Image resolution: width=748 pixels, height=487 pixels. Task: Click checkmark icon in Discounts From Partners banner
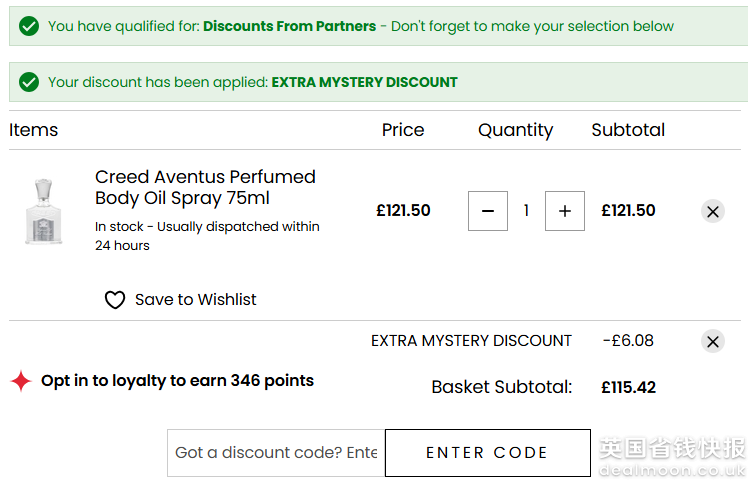(x=29, y=26)
